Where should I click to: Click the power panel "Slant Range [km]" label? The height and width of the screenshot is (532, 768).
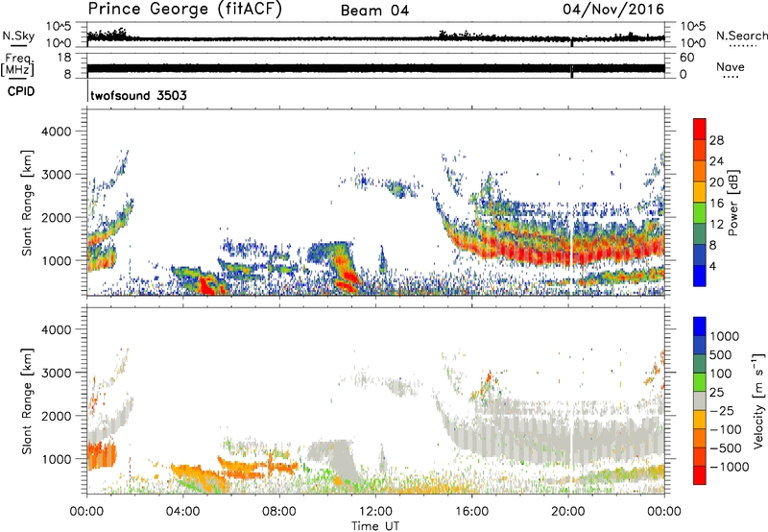27,203
